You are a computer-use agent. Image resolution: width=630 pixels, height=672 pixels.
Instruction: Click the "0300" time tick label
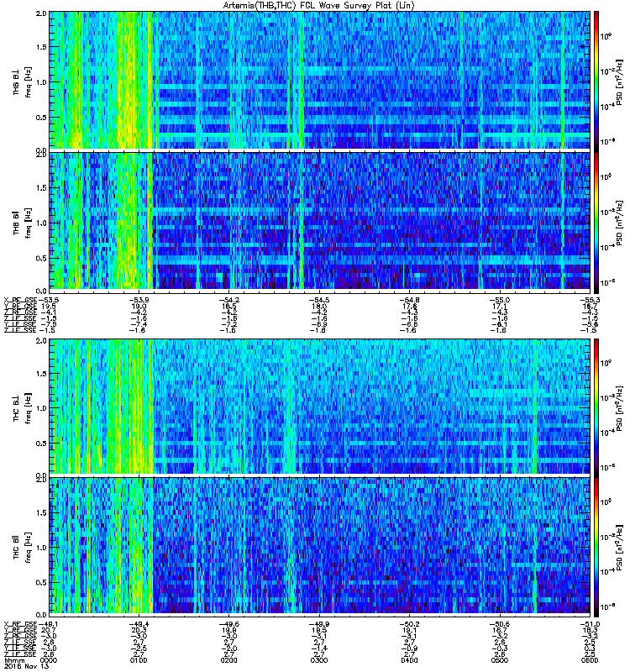tap(319, 660)
